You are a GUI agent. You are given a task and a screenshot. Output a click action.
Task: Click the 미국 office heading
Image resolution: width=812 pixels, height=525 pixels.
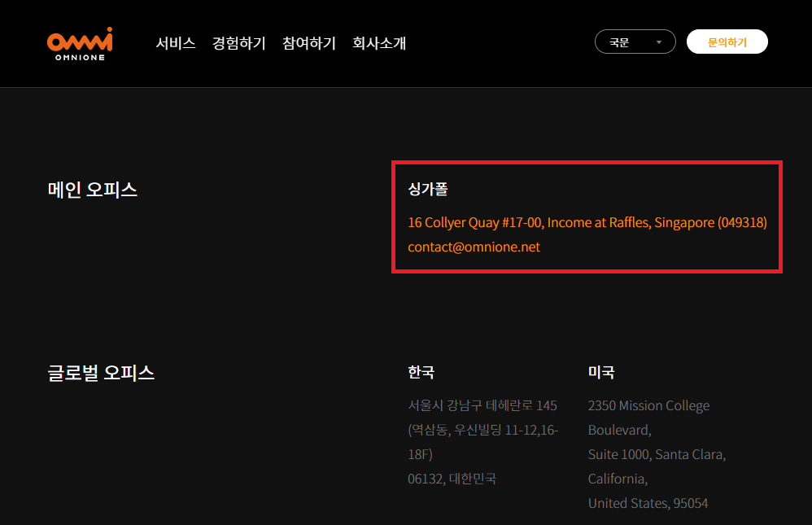[x=601, y=372]
